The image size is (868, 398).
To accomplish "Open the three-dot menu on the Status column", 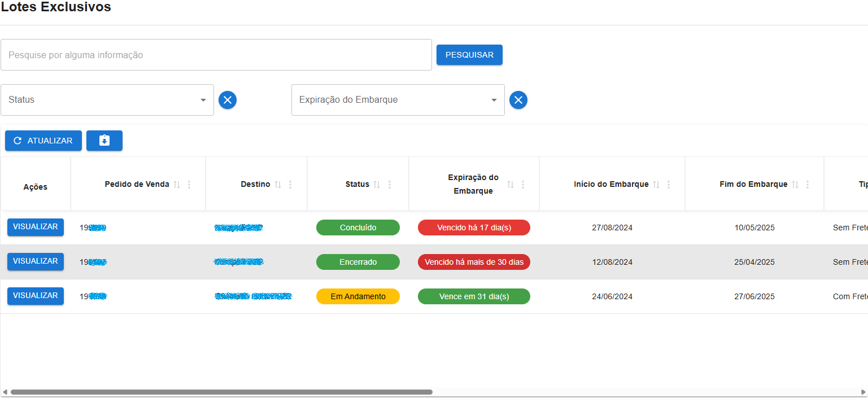I will click(x=389, y=183).
